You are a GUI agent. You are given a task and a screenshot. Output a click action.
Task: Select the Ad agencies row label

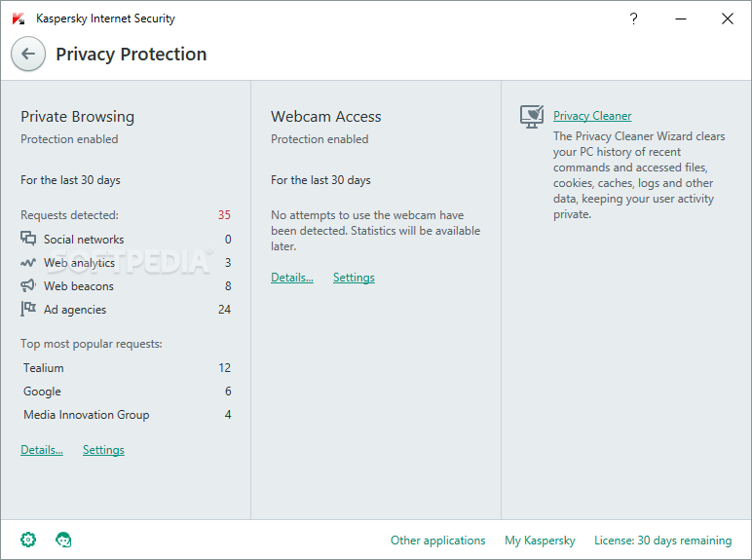coord(75,310)
